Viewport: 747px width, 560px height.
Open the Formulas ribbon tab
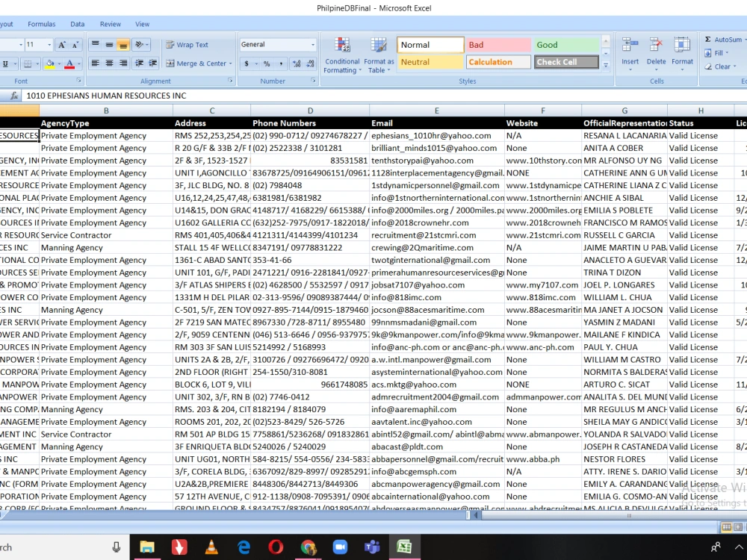tap(41, 24)
